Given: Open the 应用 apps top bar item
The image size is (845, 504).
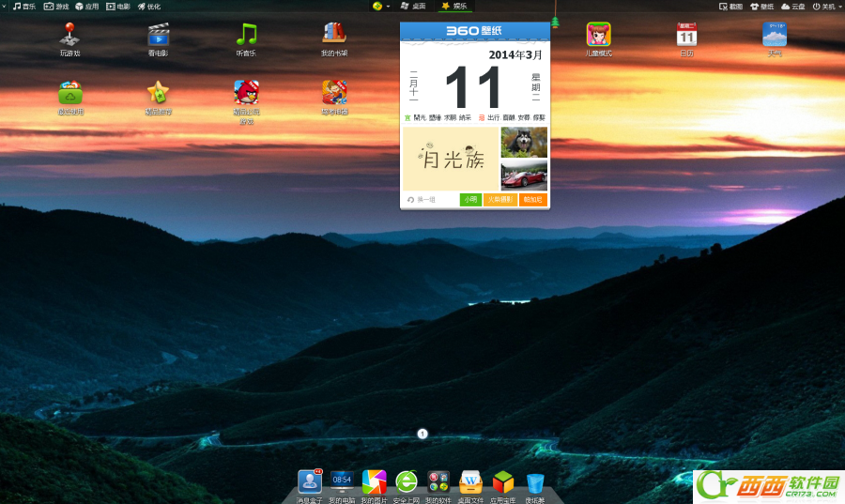Looking at the screenshot, I should (x=86, y=7).
